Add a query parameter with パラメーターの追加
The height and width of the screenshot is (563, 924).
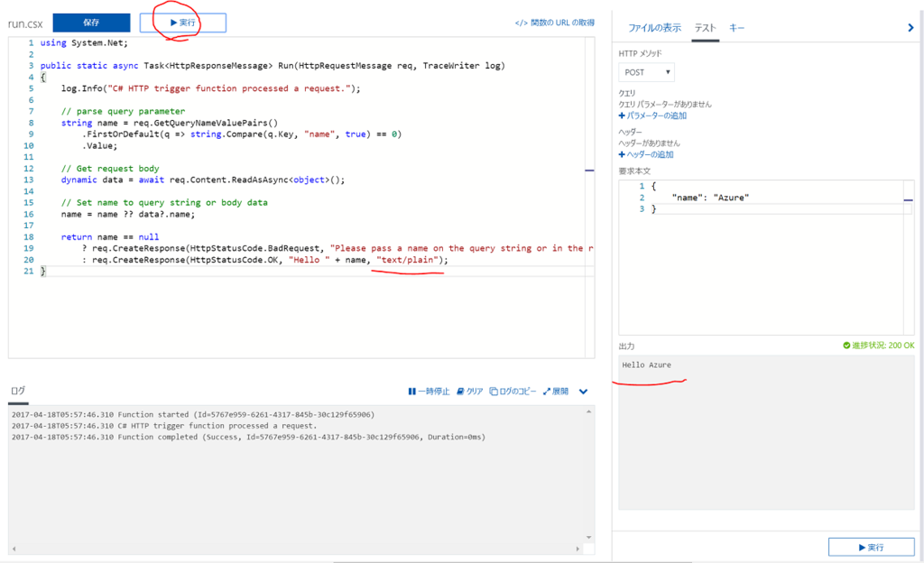pyautogui.click(x=652, y=115)
